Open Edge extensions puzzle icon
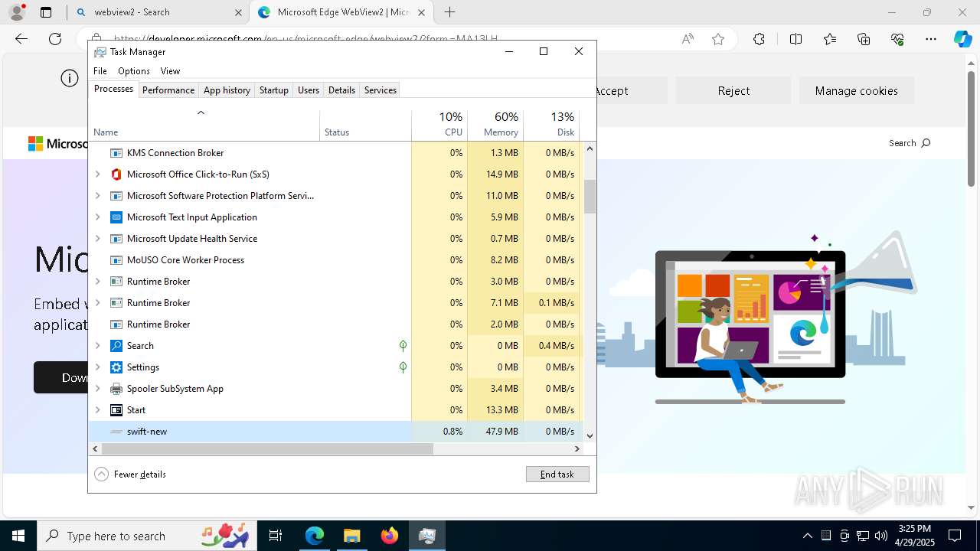This screenshot has height=551, width=980. pyautogui.click(x=759, y=39)
